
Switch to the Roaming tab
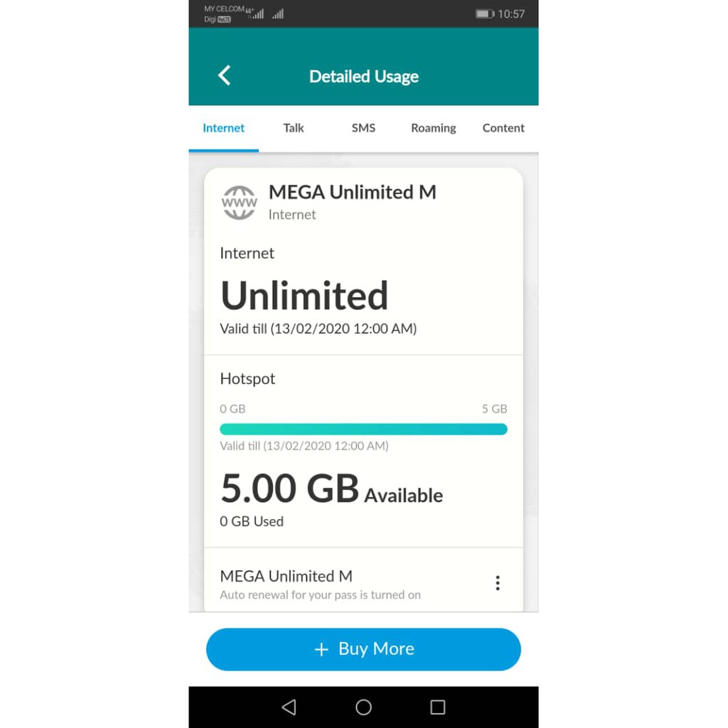point(433,128)
